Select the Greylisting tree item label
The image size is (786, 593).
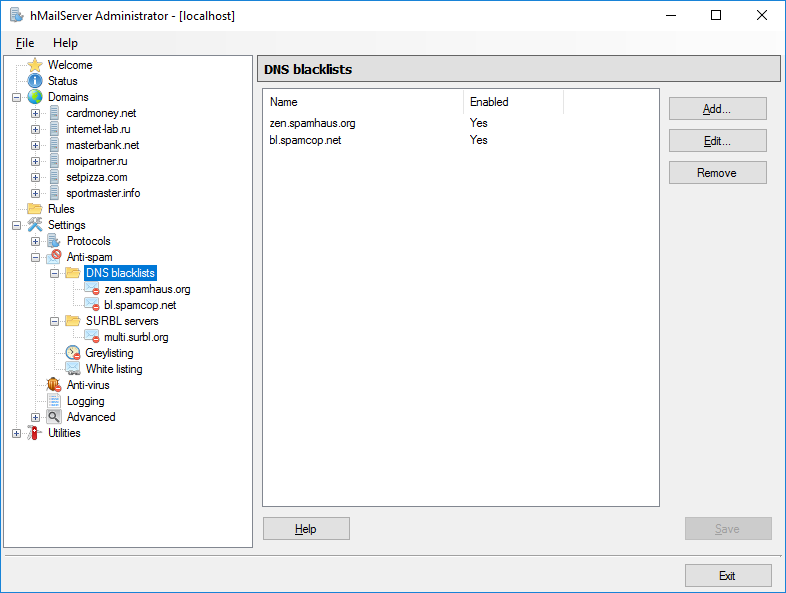109,353
